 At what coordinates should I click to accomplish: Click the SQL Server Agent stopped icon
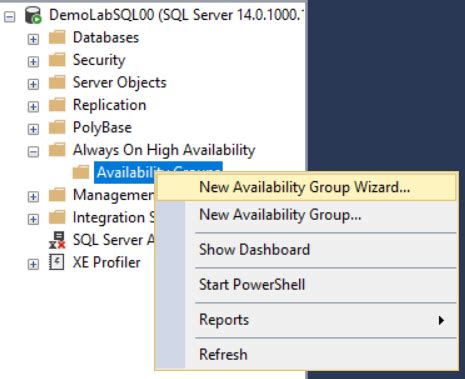pyautogui.click(x=57, y=240)
